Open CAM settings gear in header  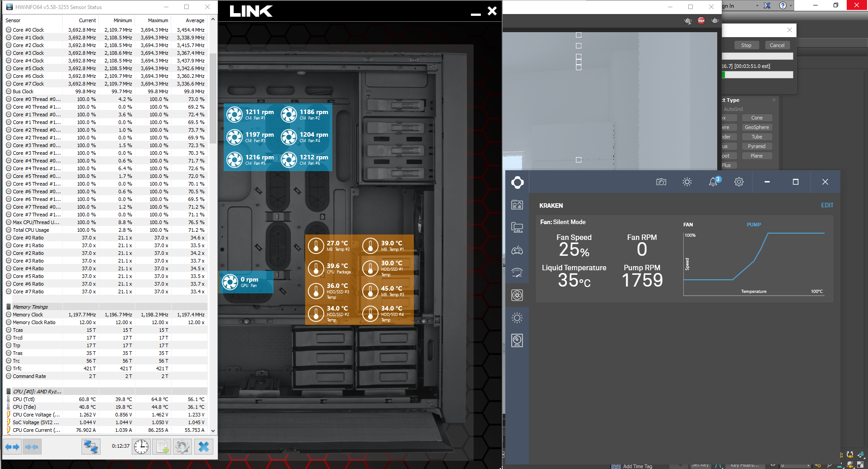point(739,182)
